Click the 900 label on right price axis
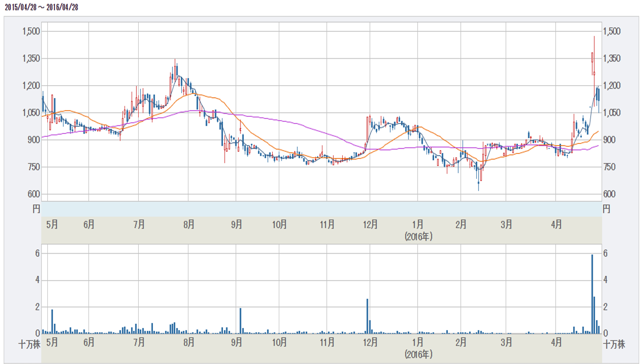 (x=609, y=140)
